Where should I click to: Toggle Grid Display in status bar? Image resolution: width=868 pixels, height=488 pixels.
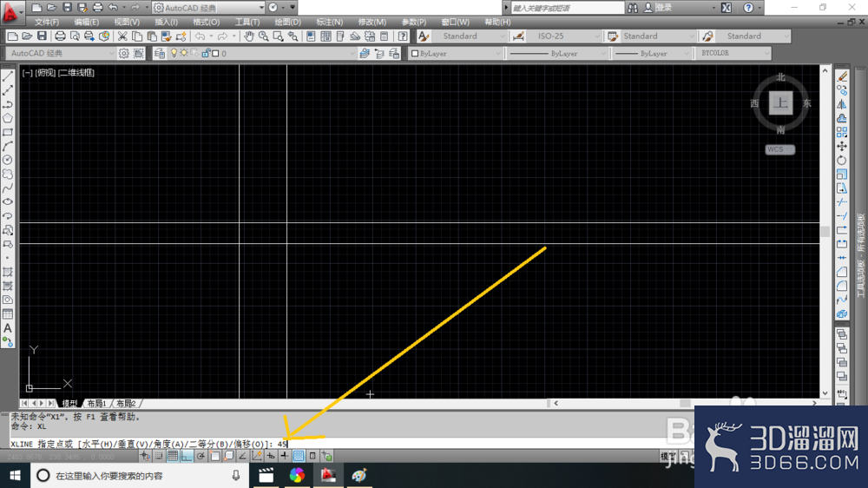(x=173, y=456)
